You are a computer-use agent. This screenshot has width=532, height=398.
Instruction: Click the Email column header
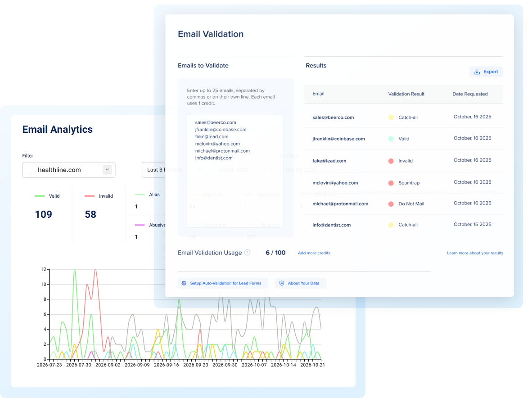point(318,94)
